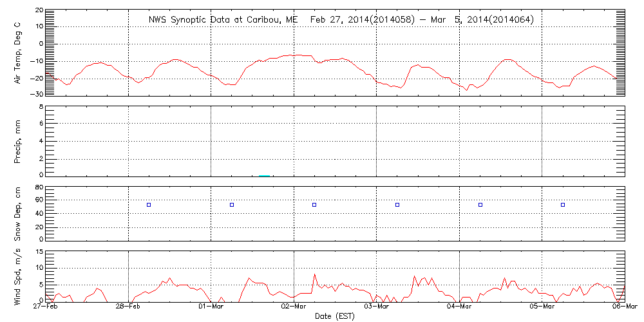Image resolution: width=644 pixels, height=322 pixels.
Task: Click the chart title "NWS Synoptic Data at Caribou, ME"
Action: pyautogui.click(x=223, y=20)
